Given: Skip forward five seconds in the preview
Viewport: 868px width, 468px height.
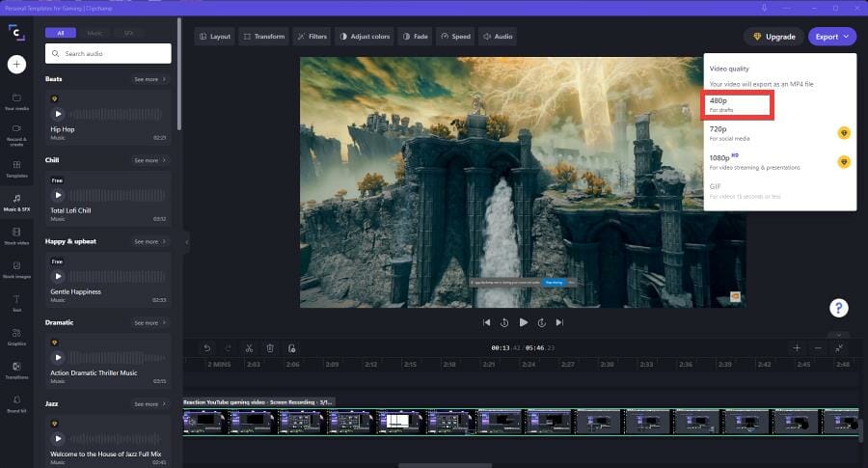Looking at the screenshot, I should (x=541, y=322).
